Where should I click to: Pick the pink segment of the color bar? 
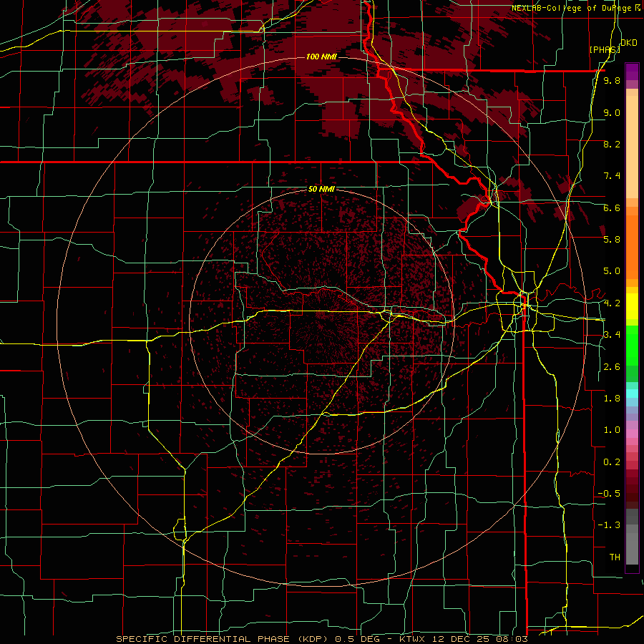point(632,434)
